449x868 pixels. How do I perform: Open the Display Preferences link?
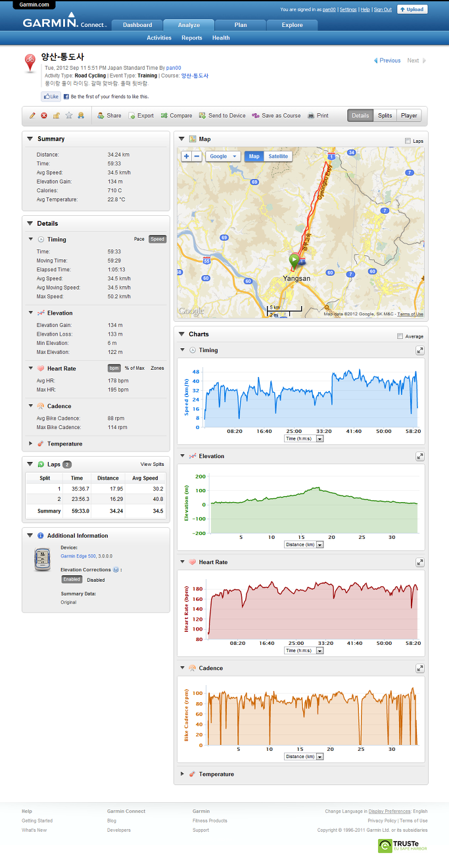pos(389,811)
